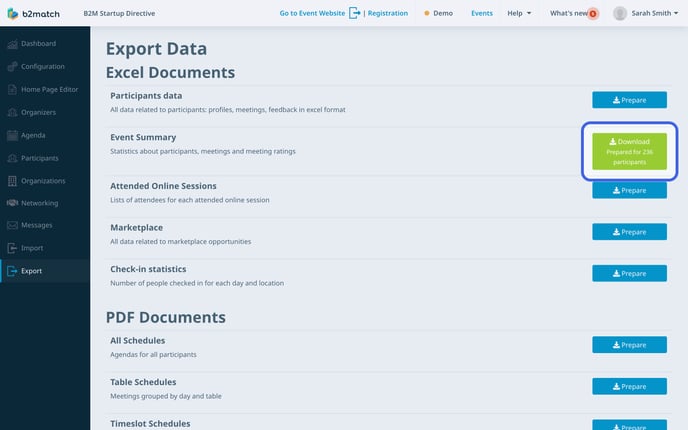Screen dimensions: 688x430
Task: Click the b2match logo
Action: point(33,14)
